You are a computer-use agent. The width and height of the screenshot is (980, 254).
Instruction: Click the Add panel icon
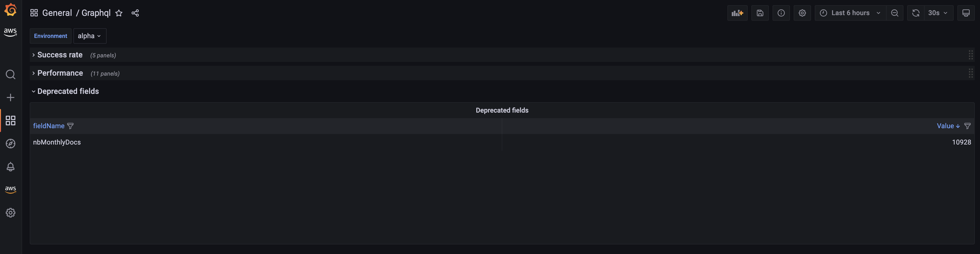(x=737, y=13)
